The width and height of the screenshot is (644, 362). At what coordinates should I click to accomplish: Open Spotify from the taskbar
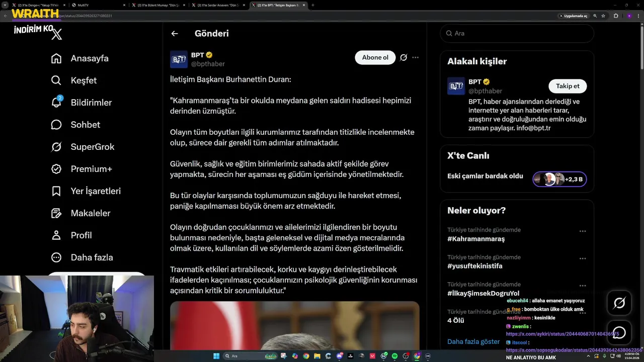[395, 356]
